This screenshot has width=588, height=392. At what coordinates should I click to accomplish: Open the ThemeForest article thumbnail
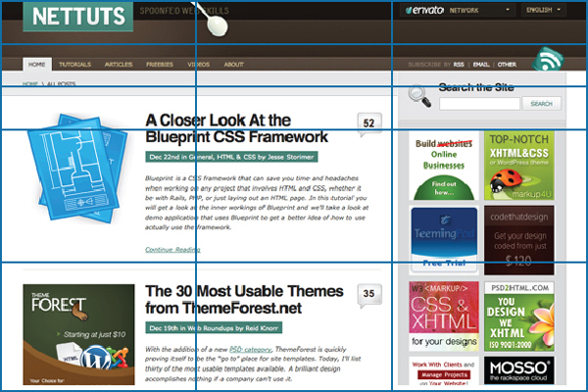[x=79, y=332]
